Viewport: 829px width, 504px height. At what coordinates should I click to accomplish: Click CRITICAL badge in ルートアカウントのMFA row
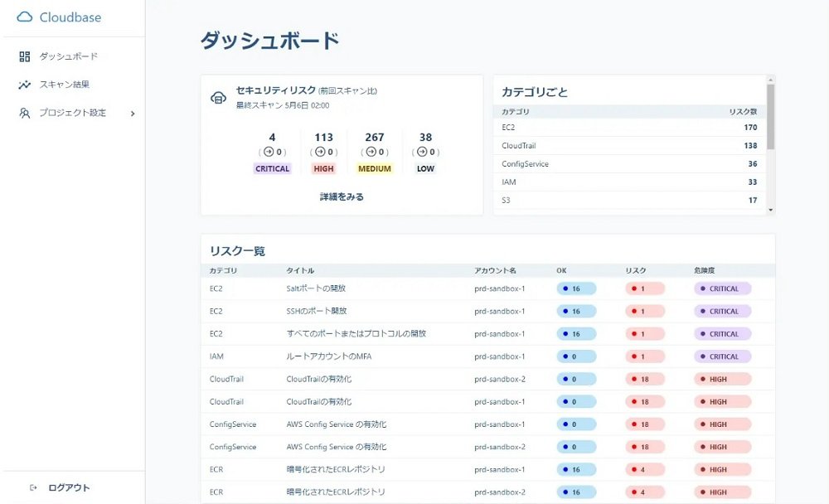pos(723,356)
